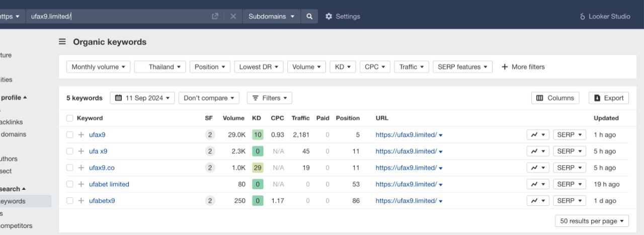This screenshot has width=644, height=235.
Task: Open Settings gear in top bar
Action: [x=342, y=16]
